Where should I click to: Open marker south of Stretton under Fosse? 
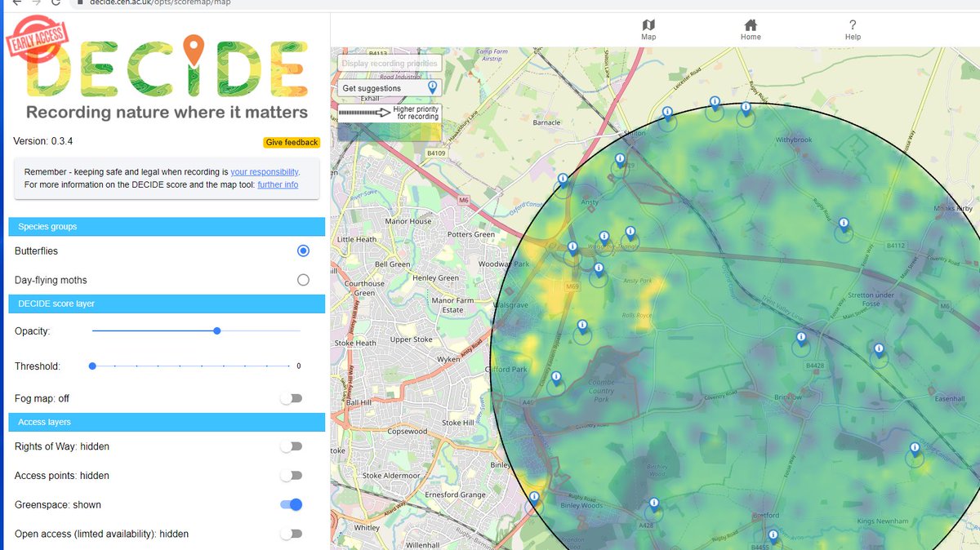click(880, 352)
